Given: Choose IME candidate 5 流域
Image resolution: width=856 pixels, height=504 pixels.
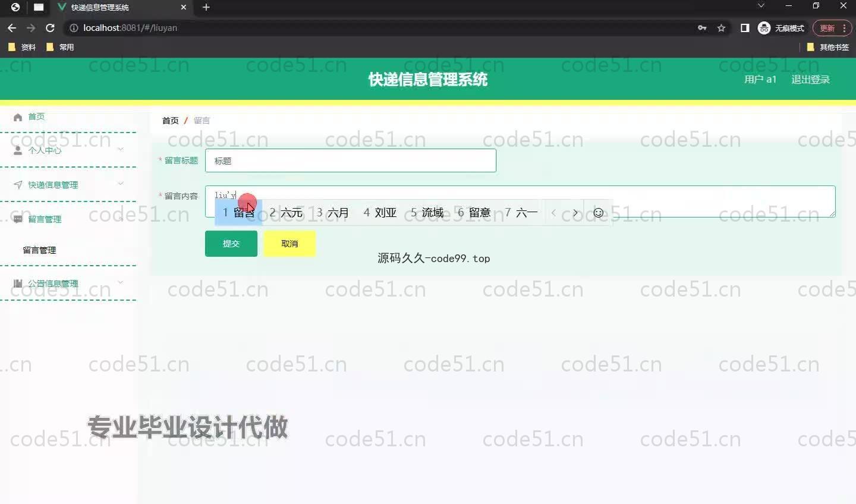Looking at the screenshot, I should 427,213.
